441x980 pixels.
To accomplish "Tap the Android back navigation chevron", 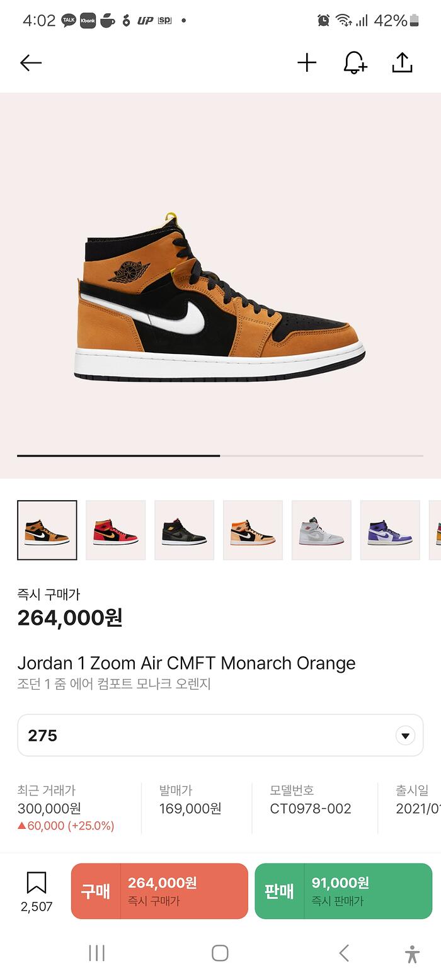I will pyautogui.click(x=344, y=953).
